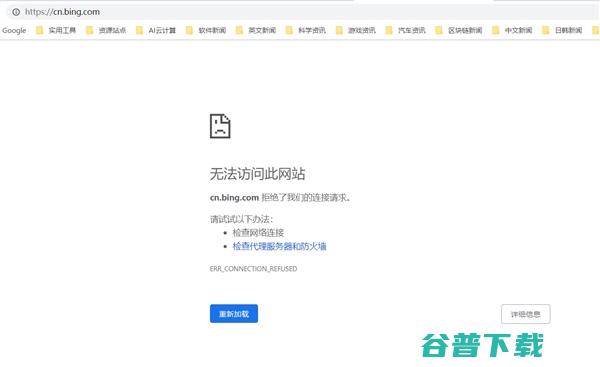The image size is (600, 367).
Task: Click the 详细信息 details button
Action: (525, 314)
